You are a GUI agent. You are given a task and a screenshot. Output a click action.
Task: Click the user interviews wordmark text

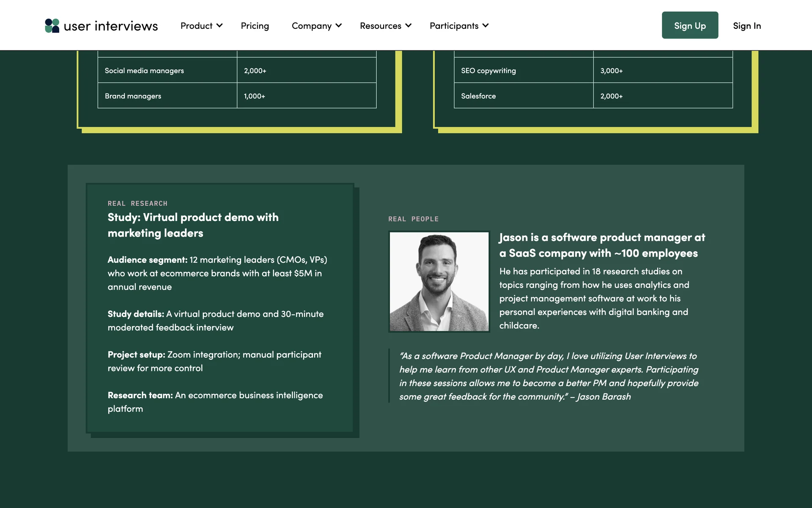click(111, 26)
